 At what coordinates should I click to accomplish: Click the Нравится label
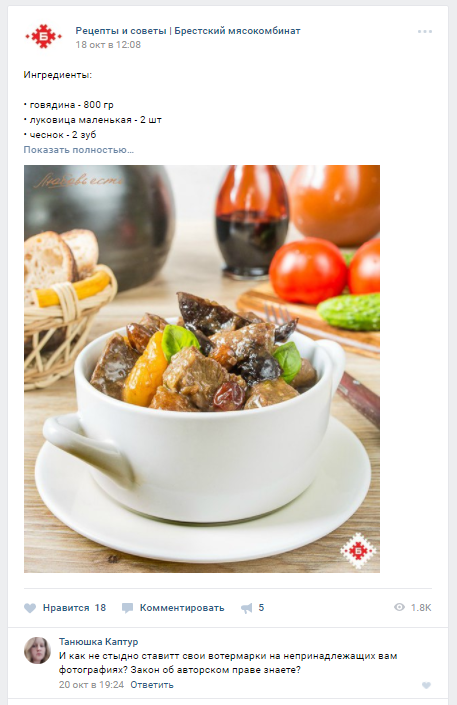[x=66, y=608]
